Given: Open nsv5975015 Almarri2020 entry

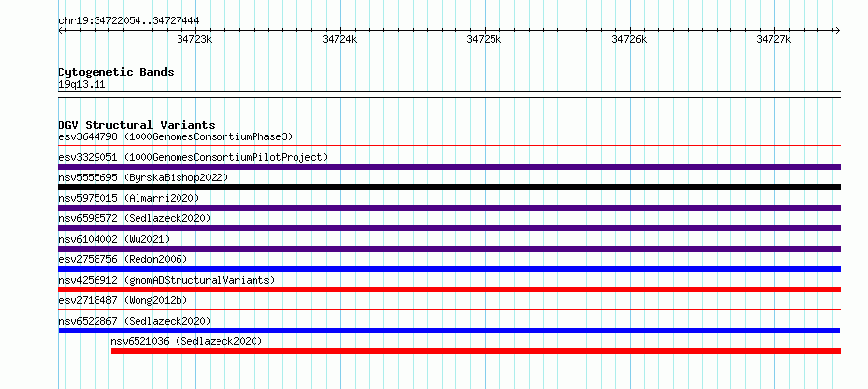Looking at the screenshot, I should click(129, 198).
